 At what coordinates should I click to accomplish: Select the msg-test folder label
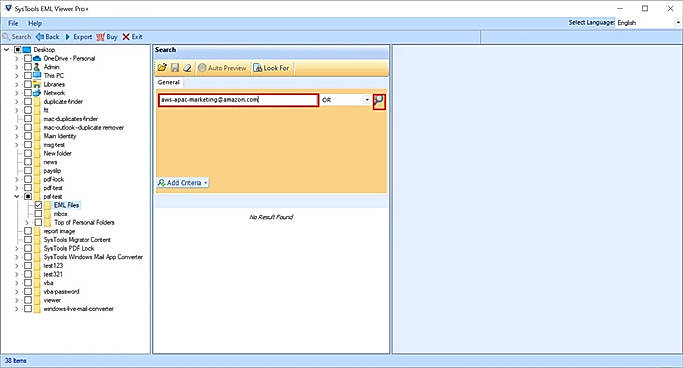point(54,145)
